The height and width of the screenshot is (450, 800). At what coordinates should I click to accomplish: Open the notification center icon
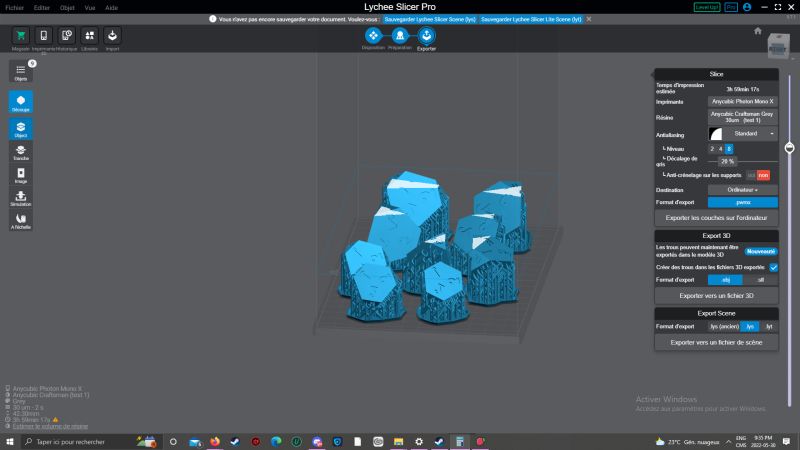point(786,442)
